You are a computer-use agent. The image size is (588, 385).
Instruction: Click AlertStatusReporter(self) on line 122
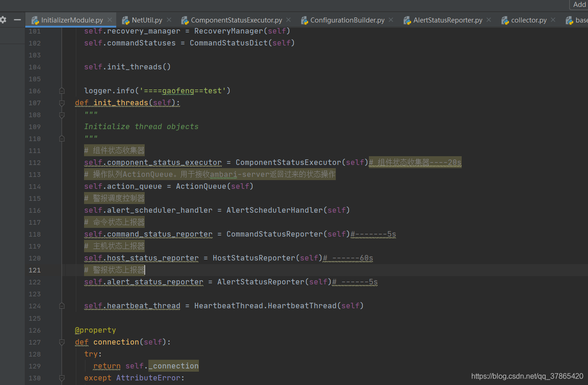click(274, 282)
